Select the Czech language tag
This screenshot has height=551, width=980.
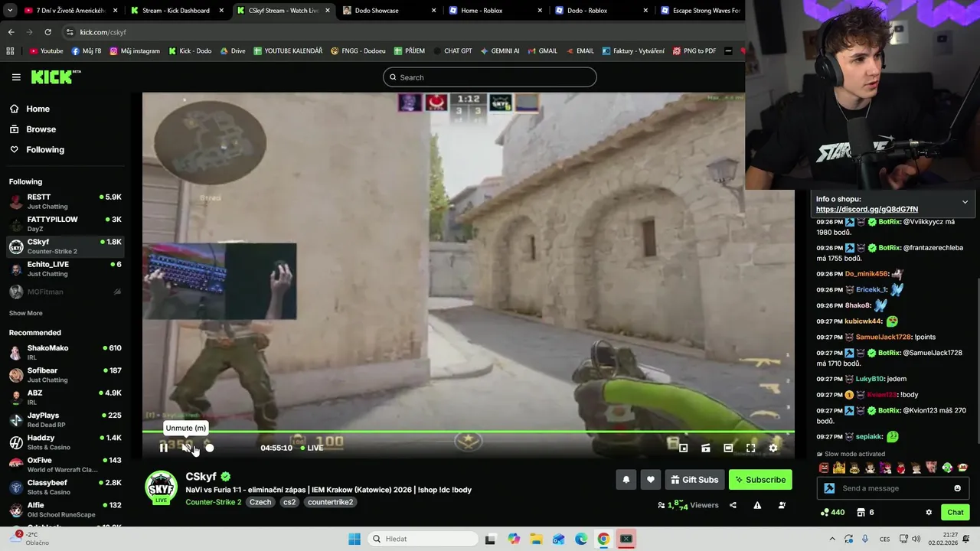click(x=260, y=502)
